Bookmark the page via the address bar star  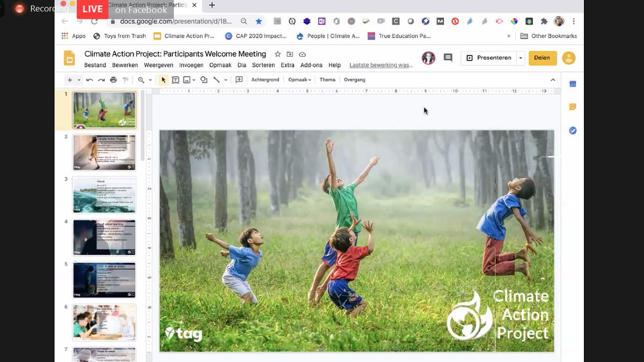point(258,21)
